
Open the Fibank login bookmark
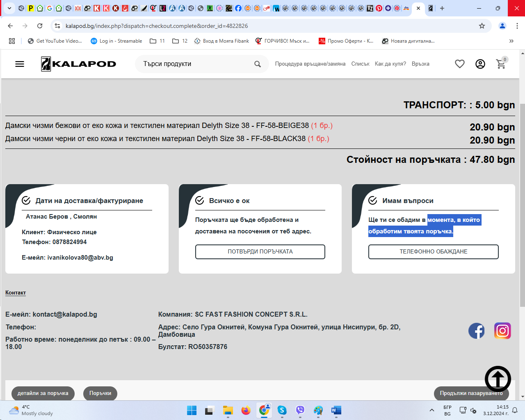coord(221,41)
